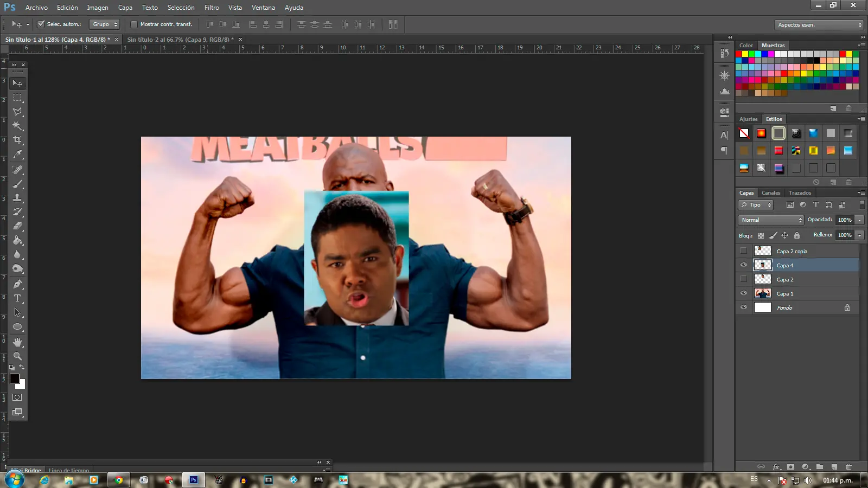Open the Filtro menu
This screenshot has height=488, width=868.
[x=212, y=8]
